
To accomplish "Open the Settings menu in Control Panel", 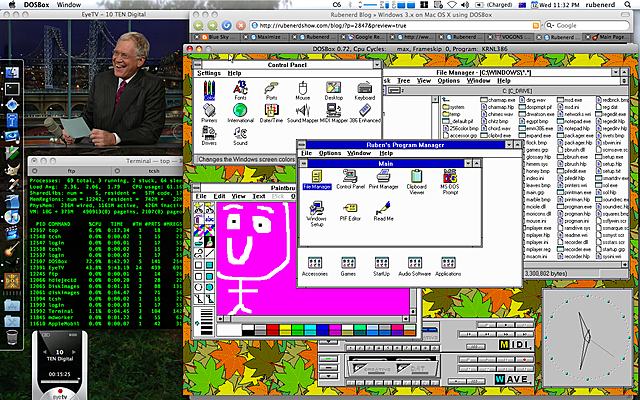I will coord(209,73).
